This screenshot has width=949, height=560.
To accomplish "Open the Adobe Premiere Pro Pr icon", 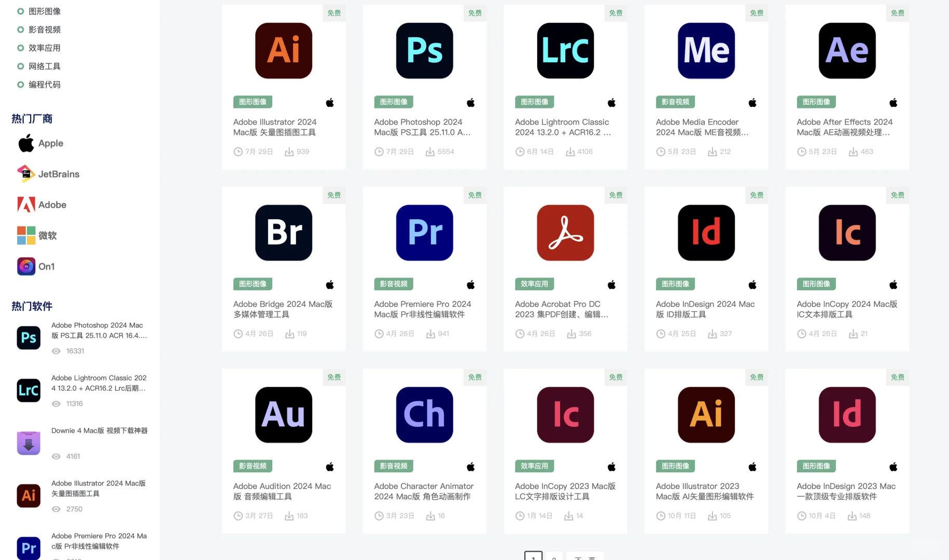I will [424, 232].
